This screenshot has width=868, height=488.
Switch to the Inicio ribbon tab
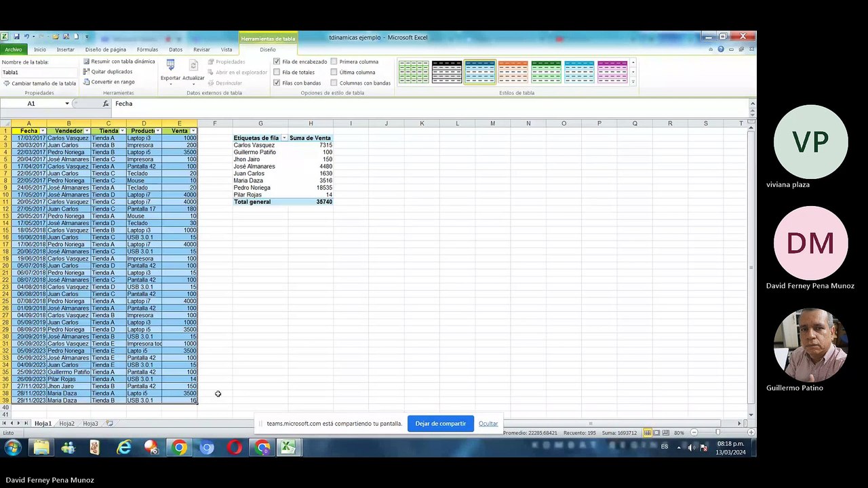[40, 49]
